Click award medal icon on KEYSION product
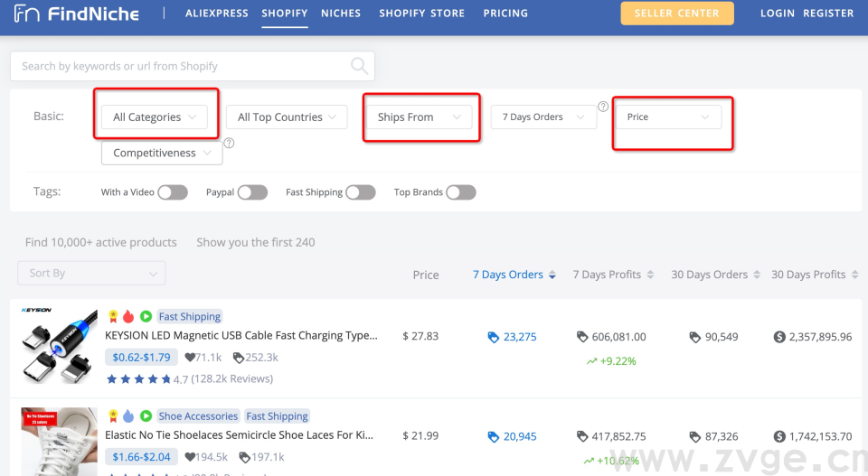Screen dimensions: 868x476 113,317
